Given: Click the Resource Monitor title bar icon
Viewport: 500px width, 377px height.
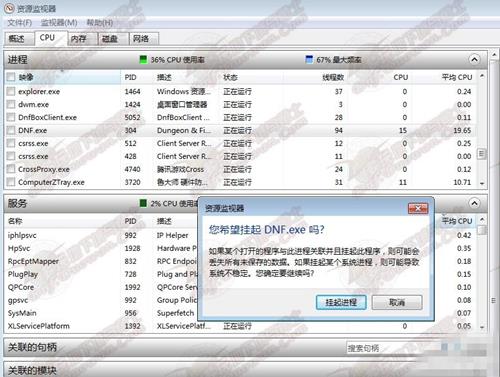Looking at the screenshot, I should 9,8.
